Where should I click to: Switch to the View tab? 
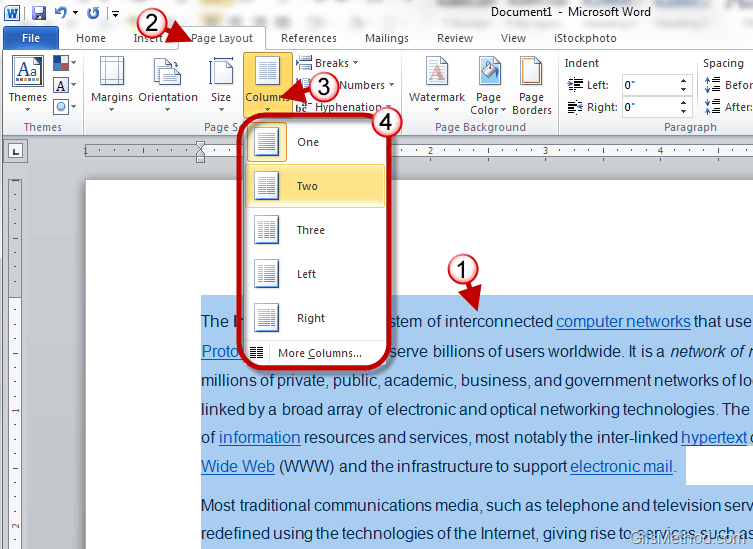click(x=513, y=38)
